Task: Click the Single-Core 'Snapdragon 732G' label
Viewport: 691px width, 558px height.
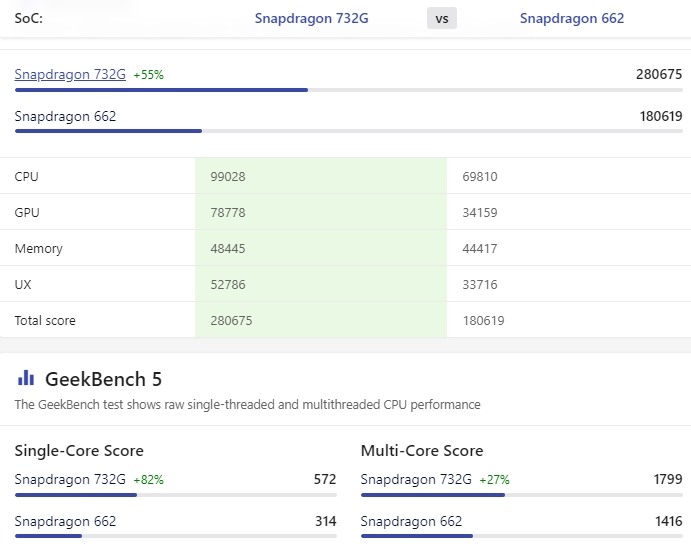Action: [x=70, y=479]
